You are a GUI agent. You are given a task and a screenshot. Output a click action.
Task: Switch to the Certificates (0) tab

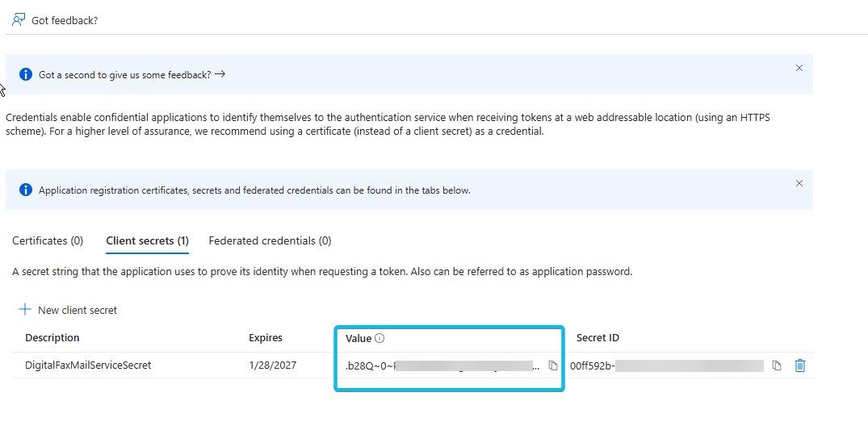click(48, 240)
